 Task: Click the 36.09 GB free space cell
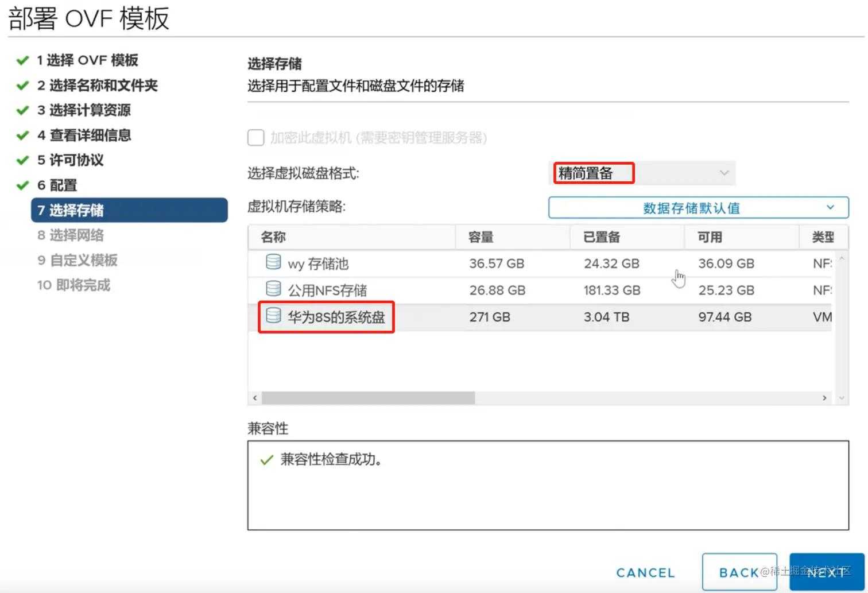[x=726, y=263]
